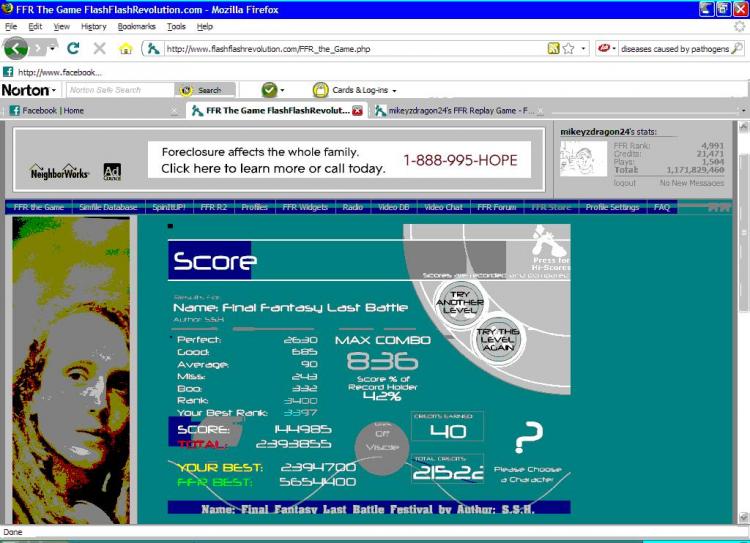
Task: Click the stylized portrait side image
Action: pos(71,369)
